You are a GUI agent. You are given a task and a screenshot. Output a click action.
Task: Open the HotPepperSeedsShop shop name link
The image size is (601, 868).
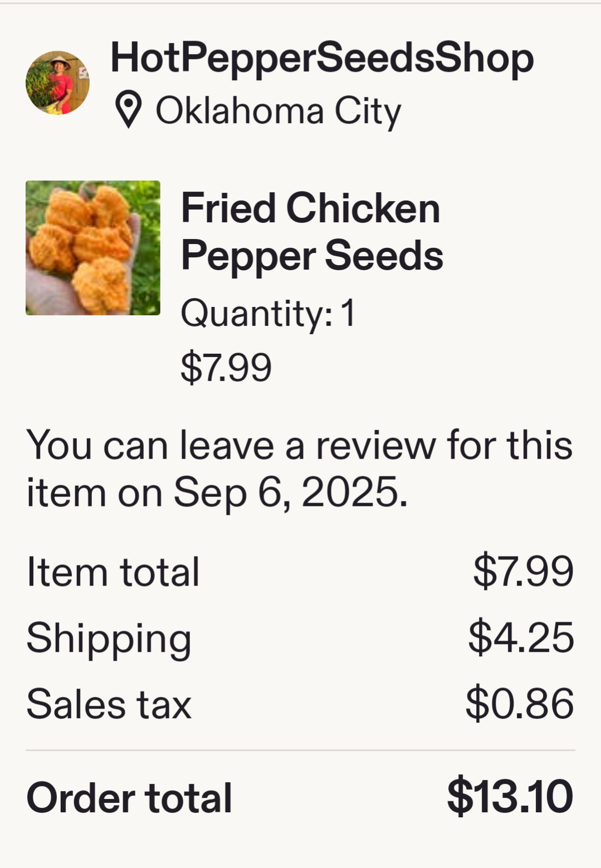tap(322, 58)
